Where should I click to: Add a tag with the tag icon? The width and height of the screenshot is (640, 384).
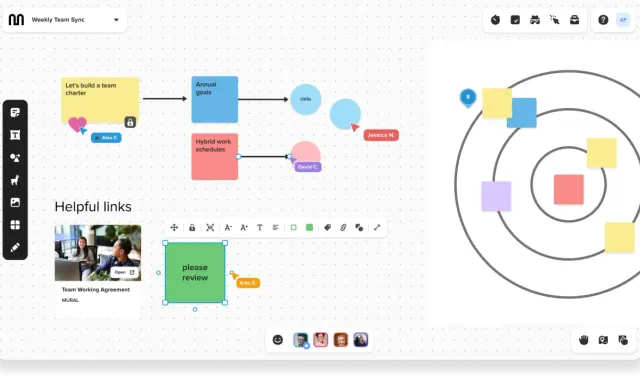[327, 228]
